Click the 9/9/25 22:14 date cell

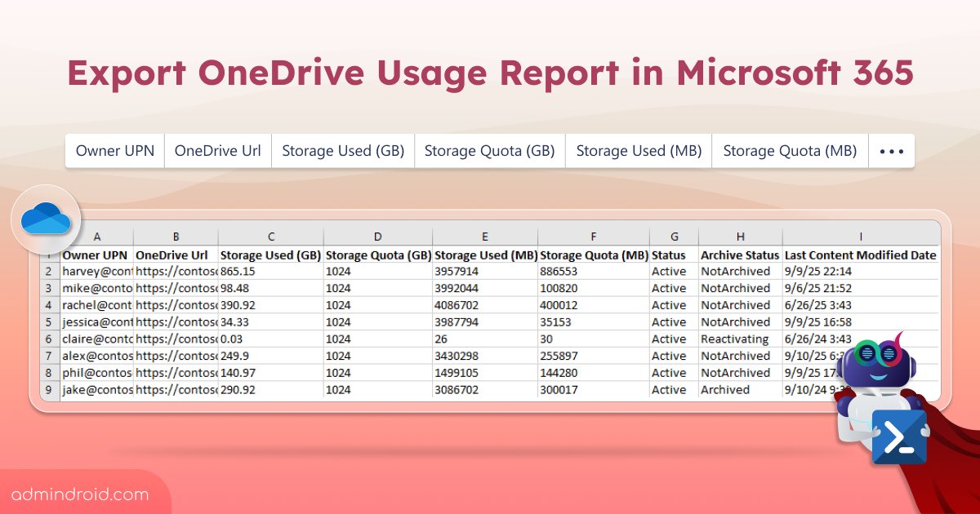[860, 271]
